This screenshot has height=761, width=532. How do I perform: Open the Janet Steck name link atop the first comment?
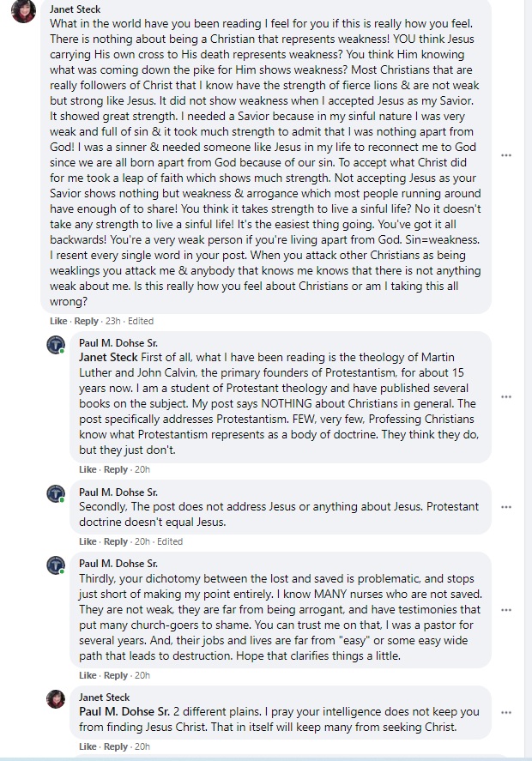76,9
